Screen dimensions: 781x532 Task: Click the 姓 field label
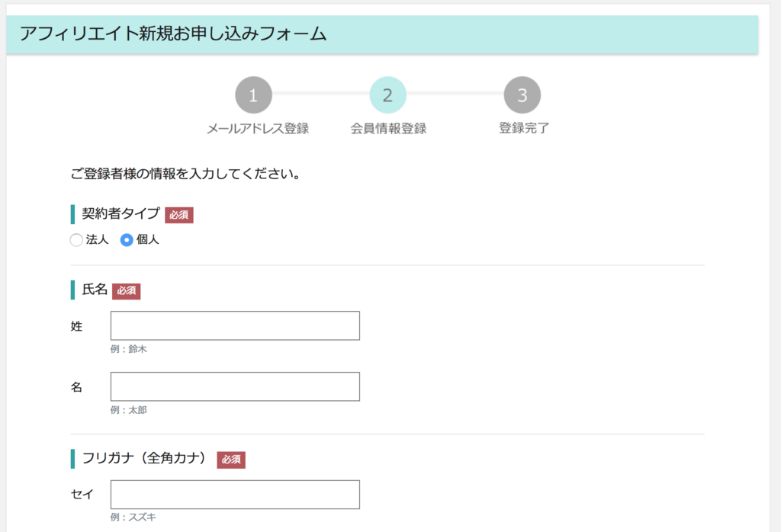click(76, 326)
